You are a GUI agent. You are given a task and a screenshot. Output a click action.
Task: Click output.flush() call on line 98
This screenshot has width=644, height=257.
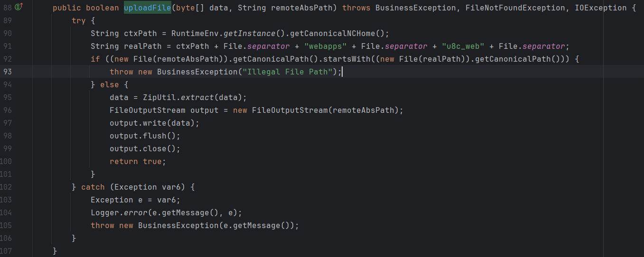[145, 136]
